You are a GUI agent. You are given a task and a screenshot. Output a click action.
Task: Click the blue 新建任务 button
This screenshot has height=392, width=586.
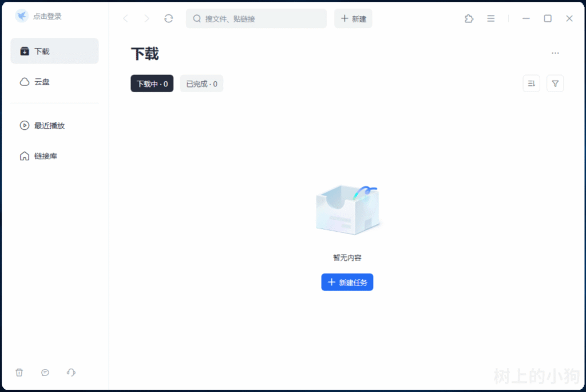point(347,282)
